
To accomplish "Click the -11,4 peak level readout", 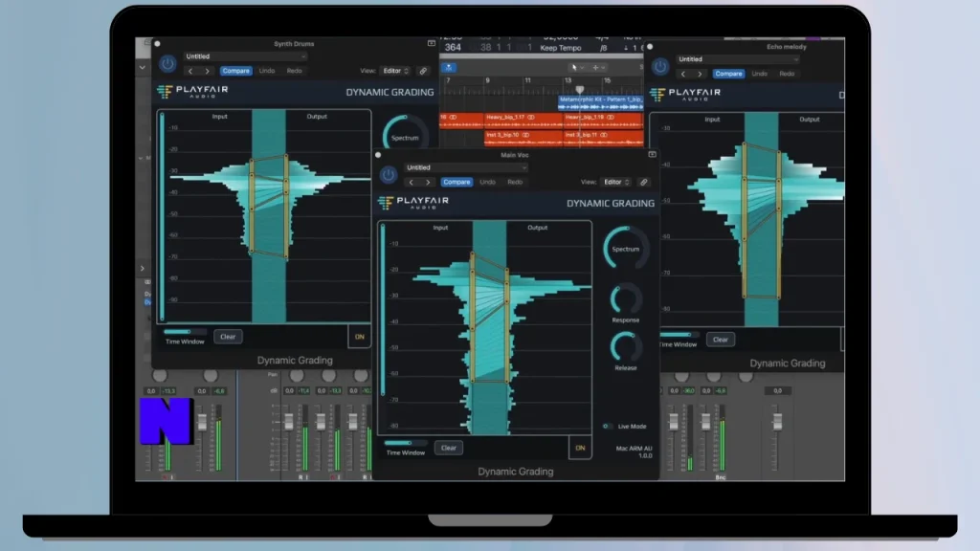I will [x=303, y=391].
